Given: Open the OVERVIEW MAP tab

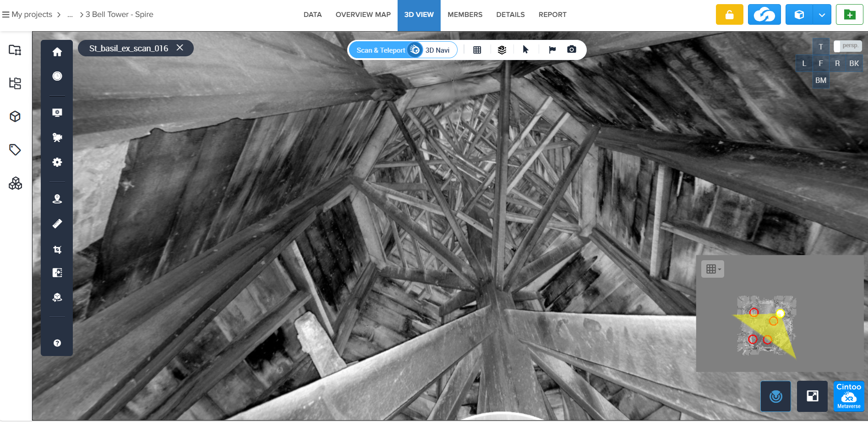Looking at the screenshot, I should coord(363,15).
